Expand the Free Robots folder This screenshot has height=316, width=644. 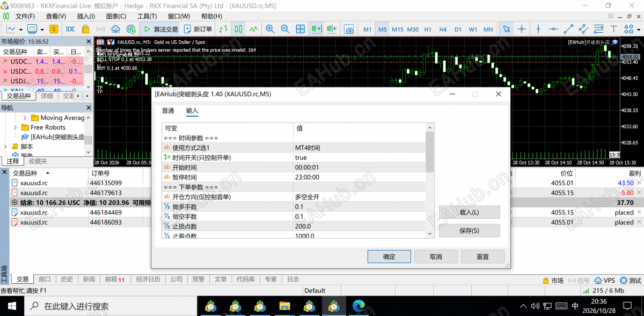pyautogui.click(x=16, y=127)
